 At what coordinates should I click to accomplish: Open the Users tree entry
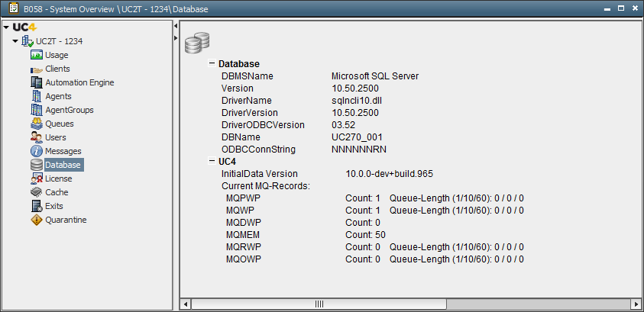tap(56, 137)
